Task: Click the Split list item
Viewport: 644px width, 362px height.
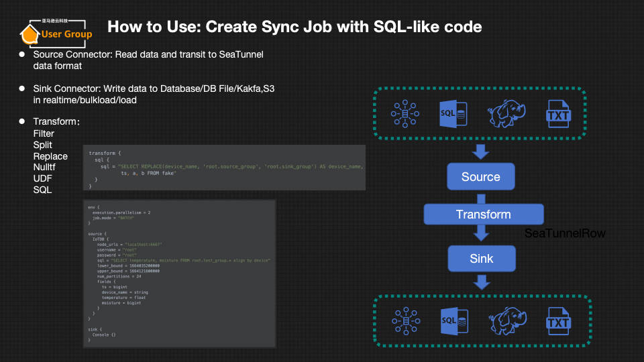Action: [43, 145]
